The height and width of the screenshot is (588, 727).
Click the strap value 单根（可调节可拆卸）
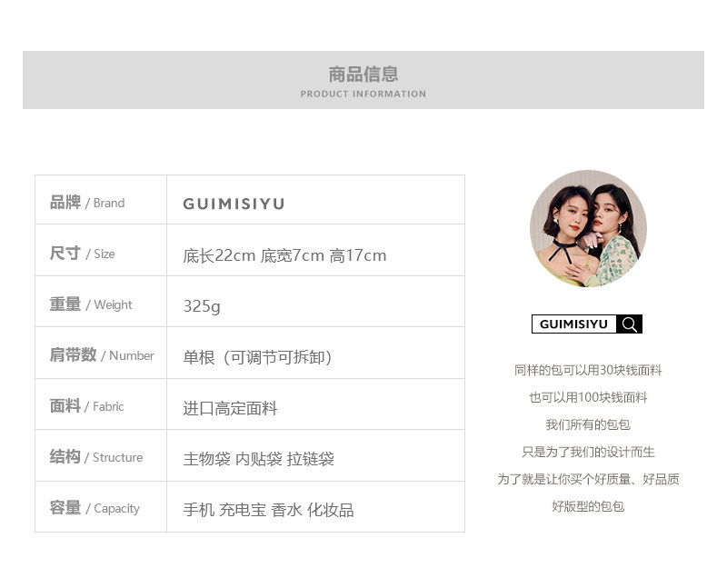(x=258, y=357)
